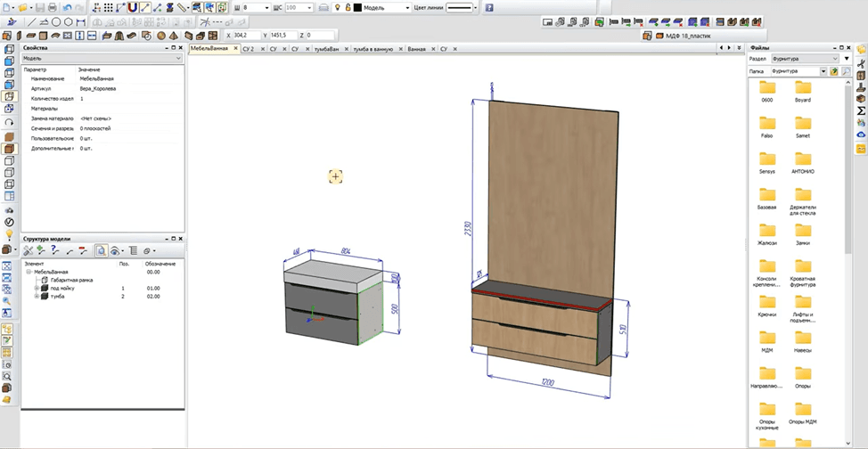Viewport: 868px width, 449px height.
Task: Select the line drawing tool
Action: tap(31, 22)
